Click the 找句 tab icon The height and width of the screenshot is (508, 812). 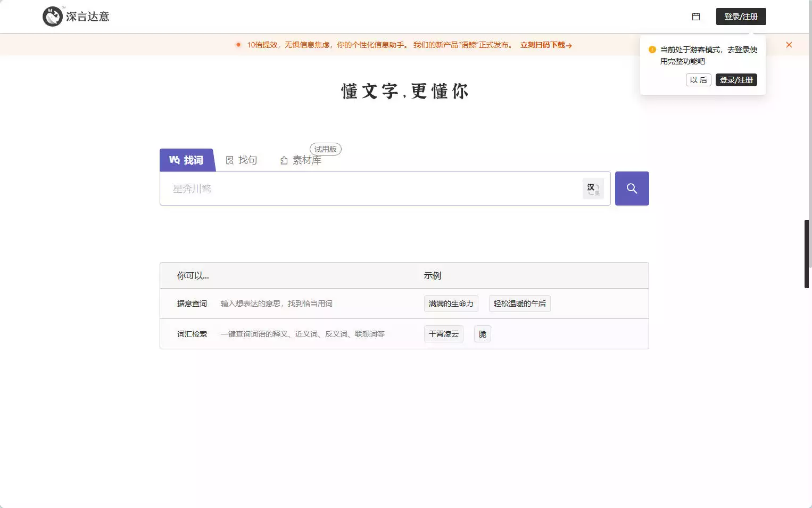click(x=229, y=160)
